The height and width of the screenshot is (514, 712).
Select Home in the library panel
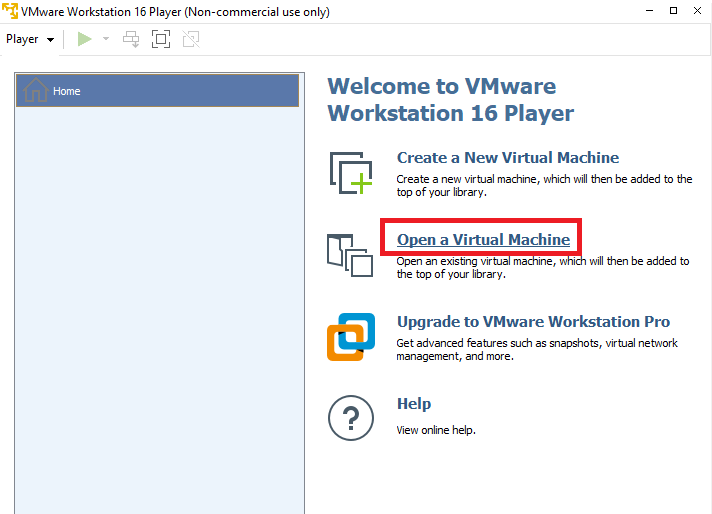157,91
